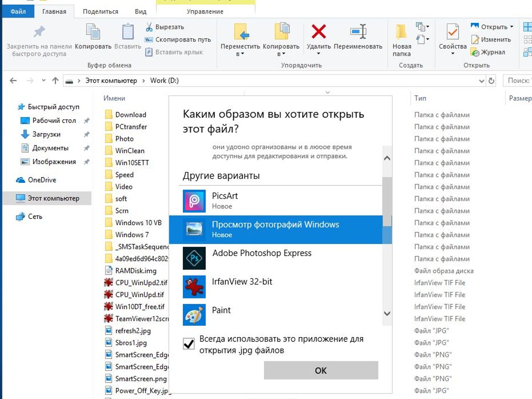Select the SmartScreen.png file
This screenshot has width=532, height=399.
coord(141,379)
